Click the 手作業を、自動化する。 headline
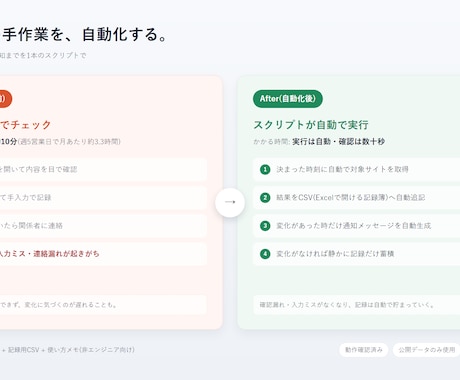 point(85,35)
